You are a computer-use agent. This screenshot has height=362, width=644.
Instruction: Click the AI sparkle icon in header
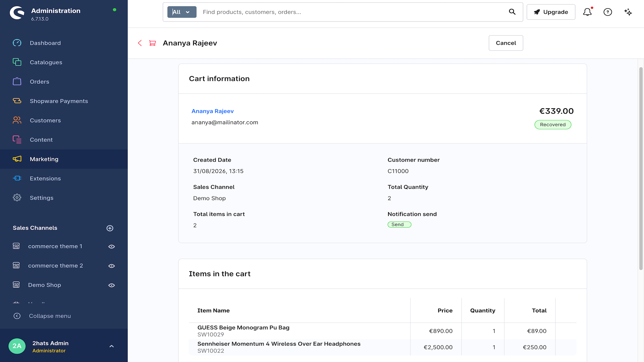click(x=628, y=12)
